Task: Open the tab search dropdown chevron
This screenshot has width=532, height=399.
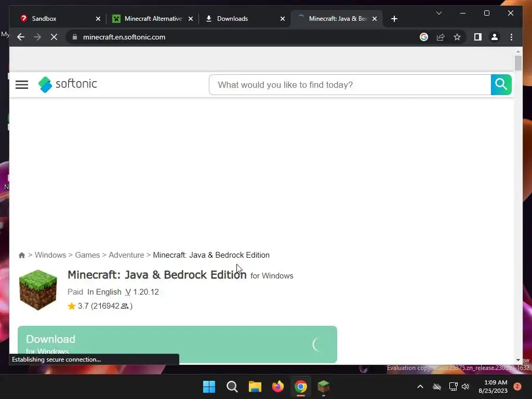Action: tap(438, 13)
